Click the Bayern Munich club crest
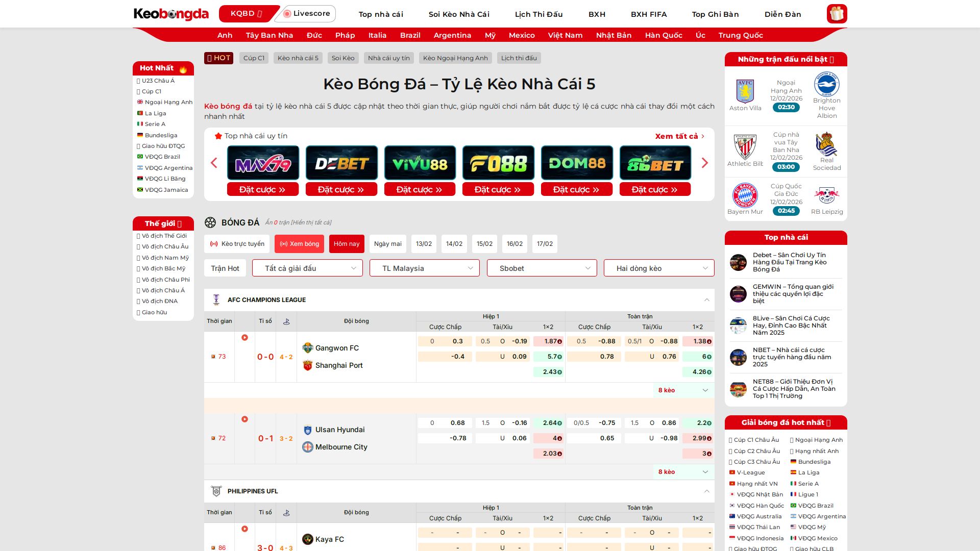This screenshot has height=551, width=980. click(745, 195)
